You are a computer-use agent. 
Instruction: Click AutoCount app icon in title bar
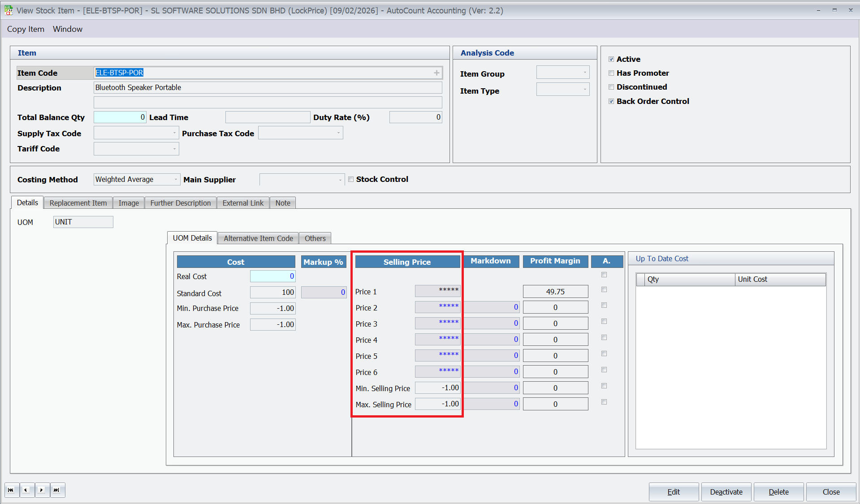(x=9, y=10)
